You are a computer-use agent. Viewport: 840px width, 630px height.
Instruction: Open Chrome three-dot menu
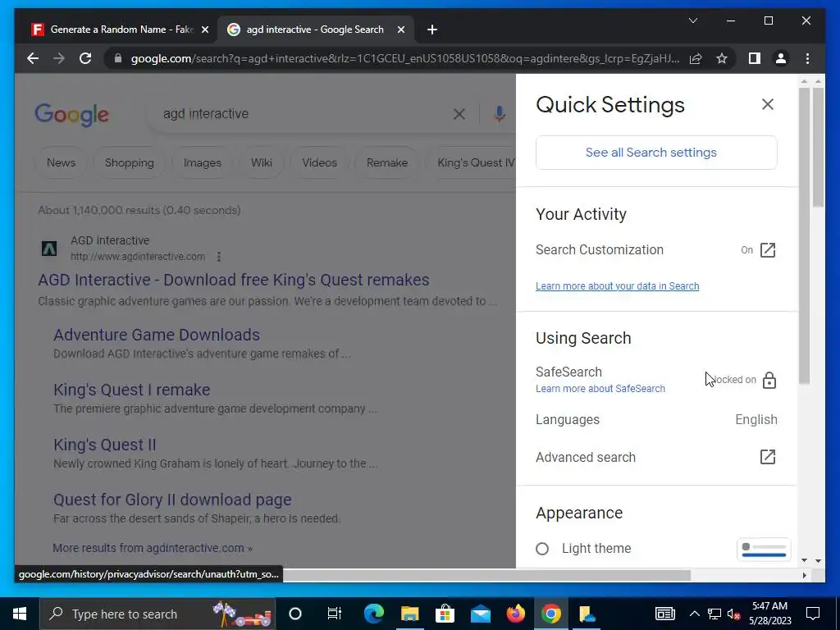[x=807, y=58]
